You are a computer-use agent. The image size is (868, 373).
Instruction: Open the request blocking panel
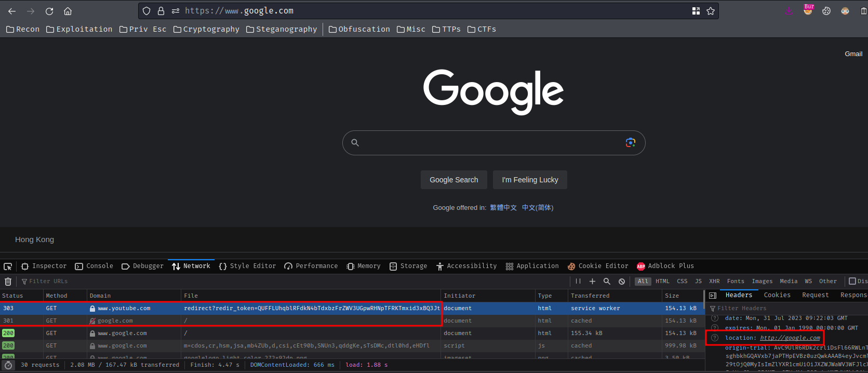point(622,282)
